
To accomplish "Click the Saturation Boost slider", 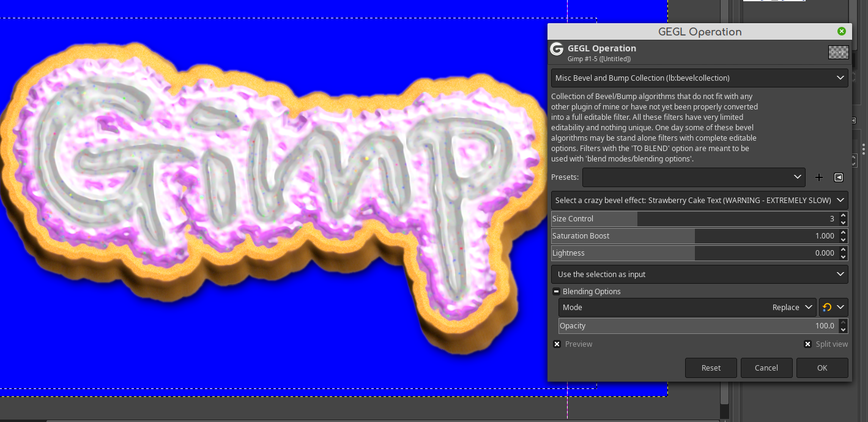I will [694, 236].
